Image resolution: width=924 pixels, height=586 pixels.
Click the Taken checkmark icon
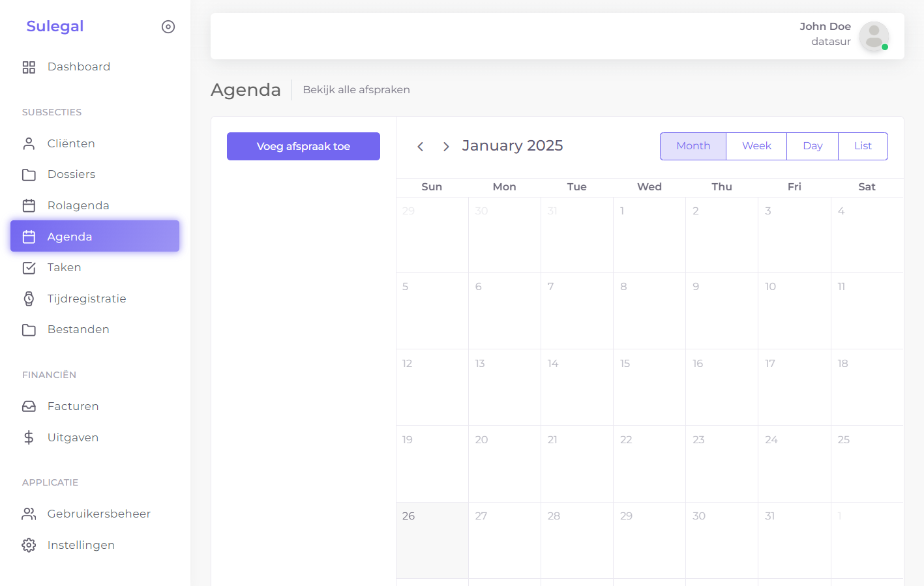click(29, 268)
